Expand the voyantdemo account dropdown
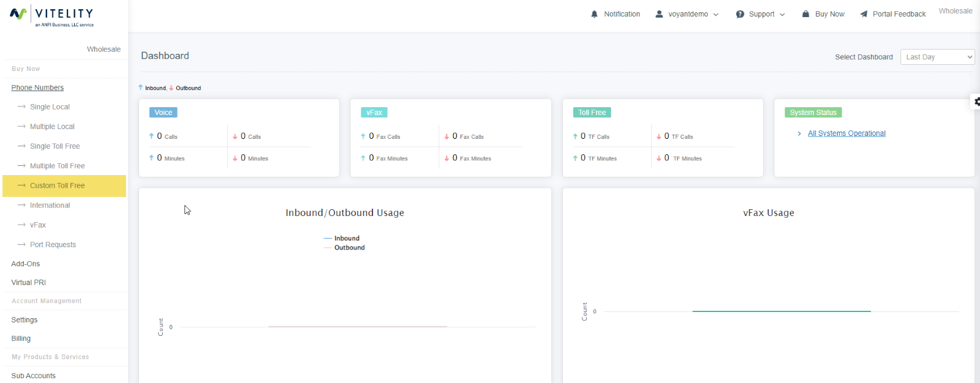 point(715,15)
